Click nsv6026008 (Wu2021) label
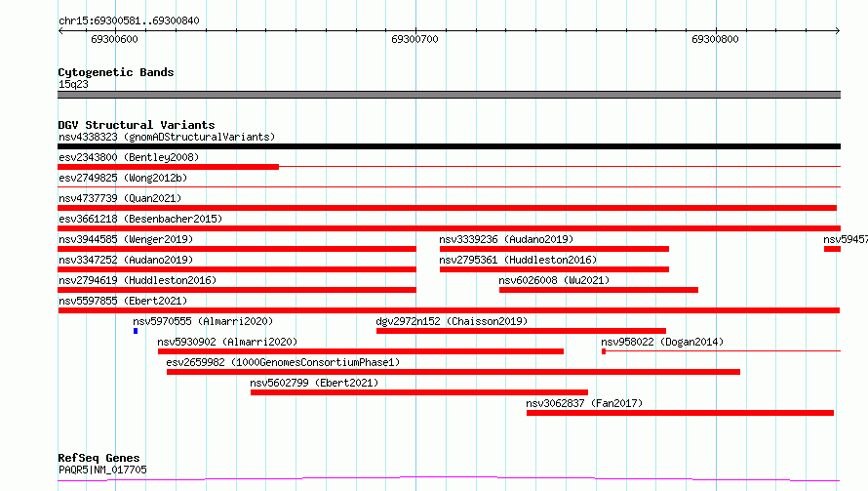868x491 pixels. pyautogui.click(x=554, y=280)
